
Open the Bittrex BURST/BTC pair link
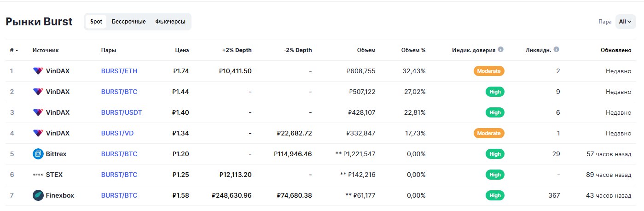click(x=119, y=154)
